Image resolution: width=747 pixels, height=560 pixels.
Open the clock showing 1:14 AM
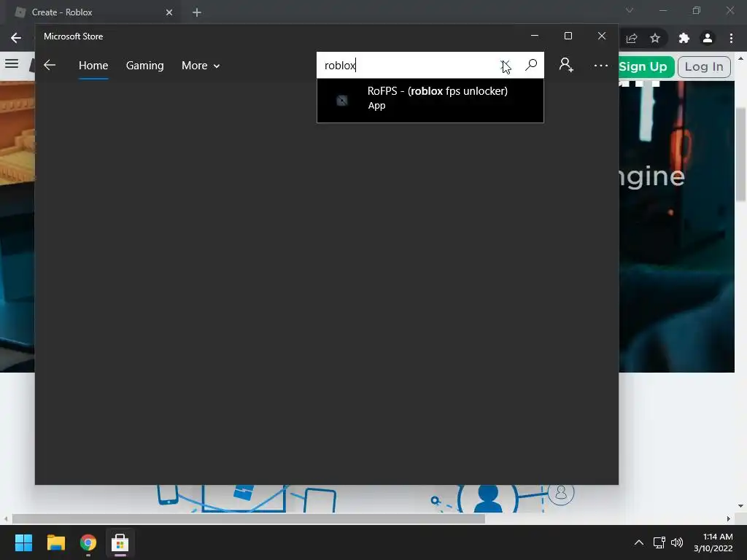click(713, 542)
